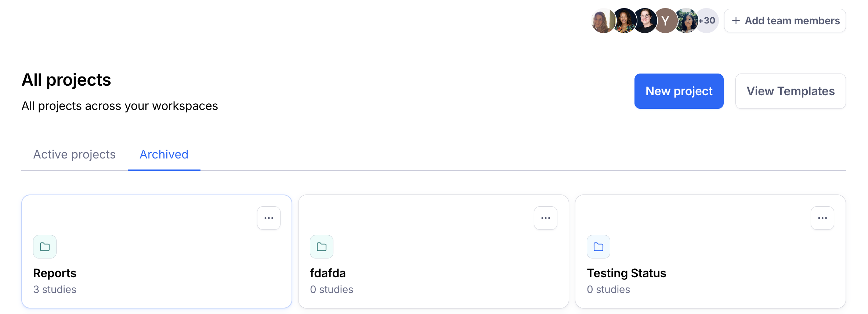Click the plus icon beside Add team members
868x314 pixels.
736,21
